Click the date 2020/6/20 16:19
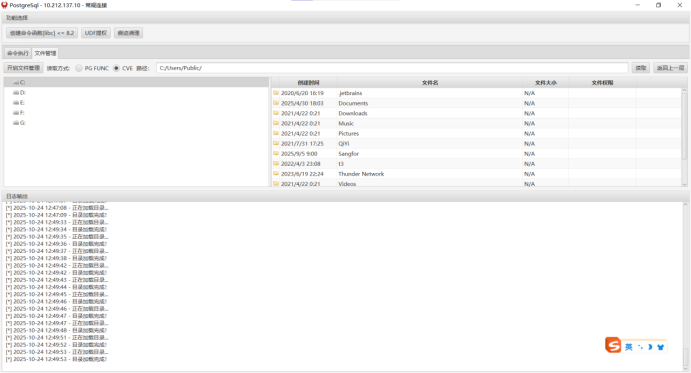The height and width of the screenshot is (373, 691). [302, 93]
